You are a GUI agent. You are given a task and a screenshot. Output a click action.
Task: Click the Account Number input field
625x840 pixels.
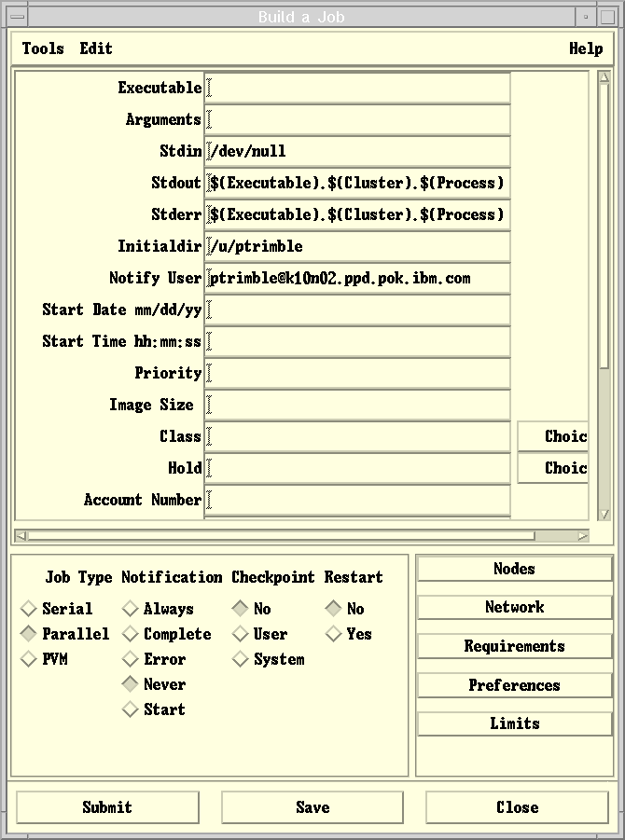[x=357, y=500]
